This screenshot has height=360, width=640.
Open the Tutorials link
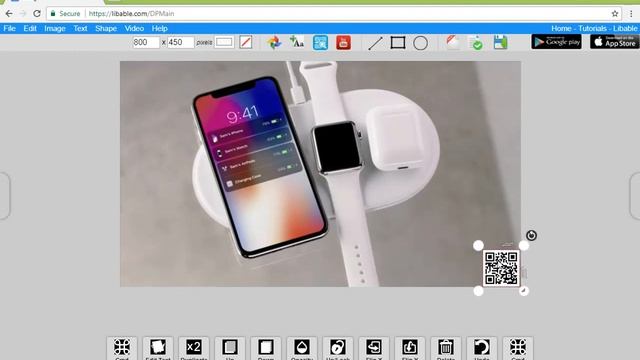pos(592,29)
